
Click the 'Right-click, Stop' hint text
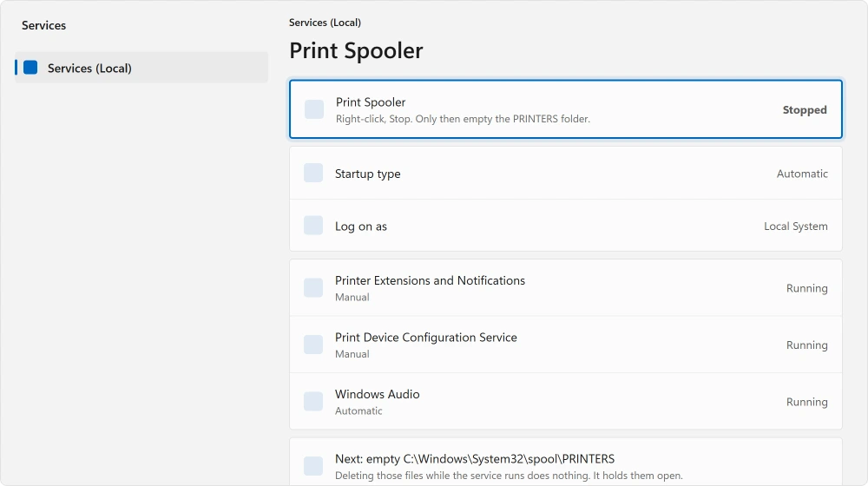(463, 118)
